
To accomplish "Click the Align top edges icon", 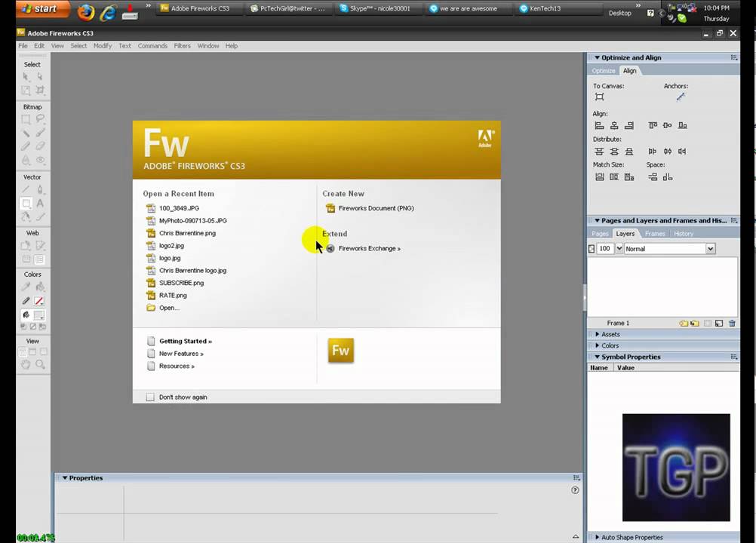I will pos(653,126).
